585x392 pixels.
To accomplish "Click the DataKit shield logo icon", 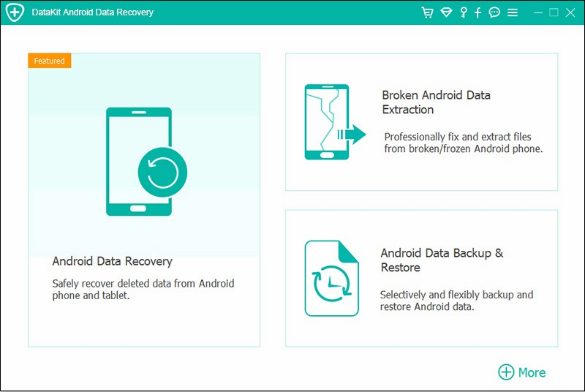I will point(14,12).
